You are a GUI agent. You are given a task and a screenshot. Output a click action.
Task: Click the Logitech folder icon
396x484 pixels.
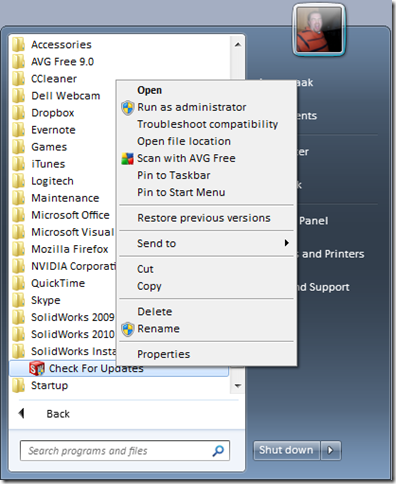point(19,181)
